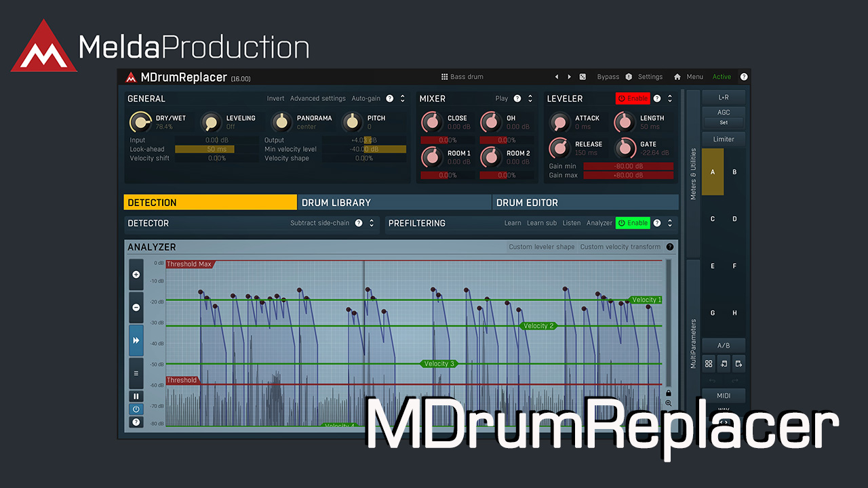
Task: Expand the Mixer panel arrows
Action: (530, 98)
